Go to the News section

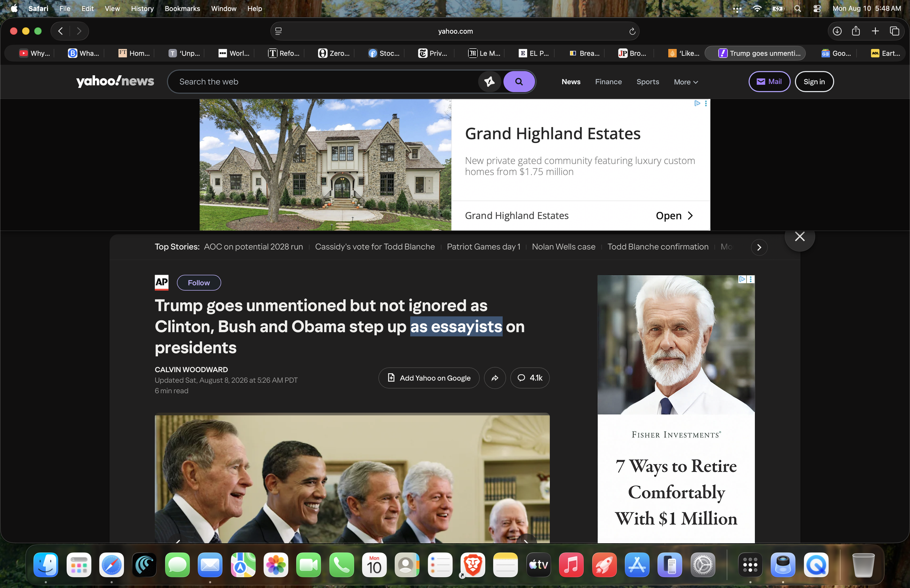coord(570,82)
